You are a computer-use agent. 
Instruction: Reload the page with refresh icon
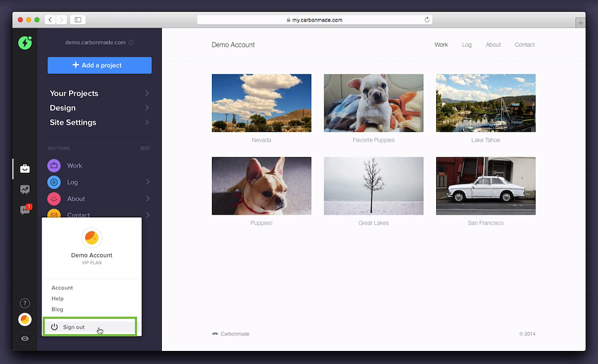click(x=427, y=19)
